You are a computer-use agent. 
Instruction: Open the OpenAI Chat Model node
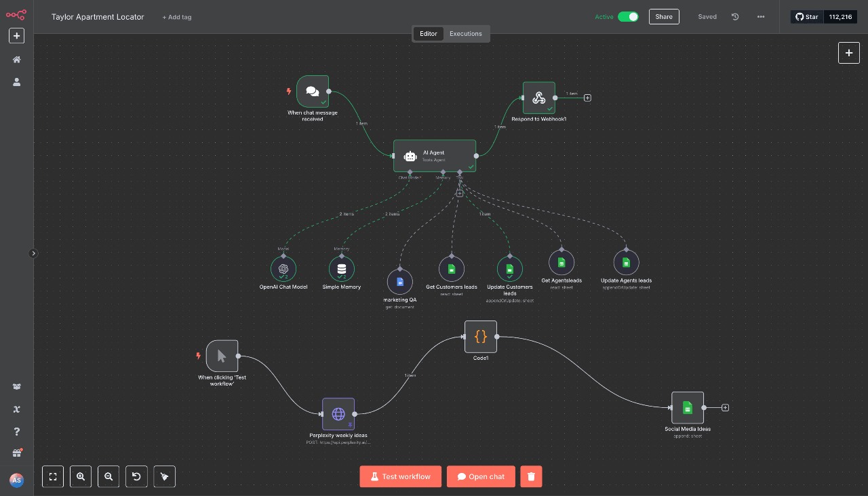tap(283, 268)
